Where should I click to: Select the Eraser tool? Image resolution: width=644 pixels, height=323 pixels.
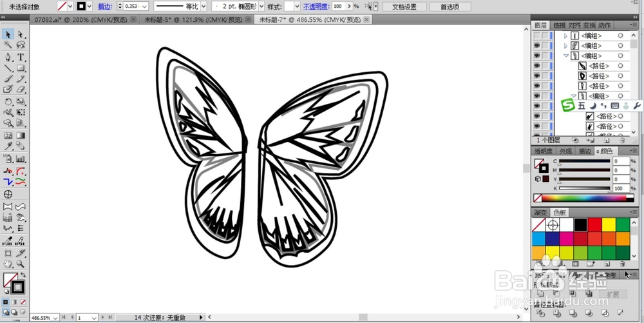click(x=21, y=89)
